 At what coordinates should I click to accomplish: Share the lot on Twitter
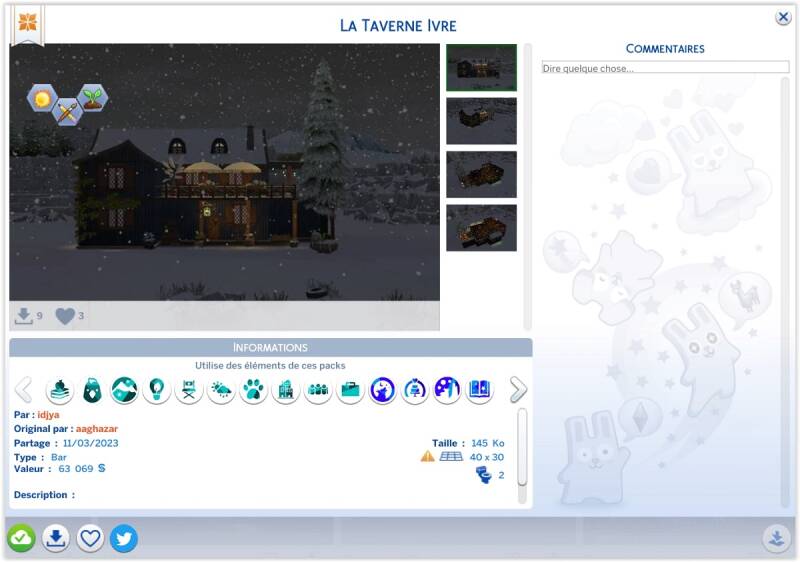click(124, 538)
